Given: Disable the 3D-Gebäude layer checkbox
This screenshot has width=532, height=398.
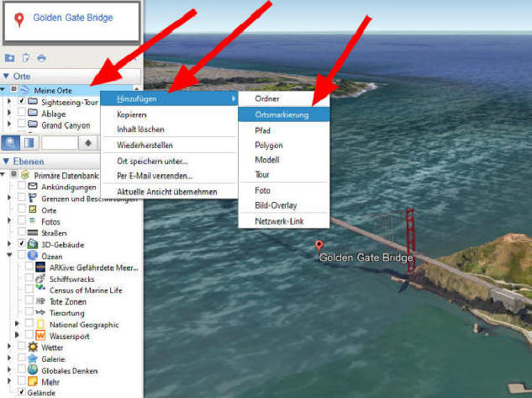Looking at the screenshot, I should pos(22,243).
